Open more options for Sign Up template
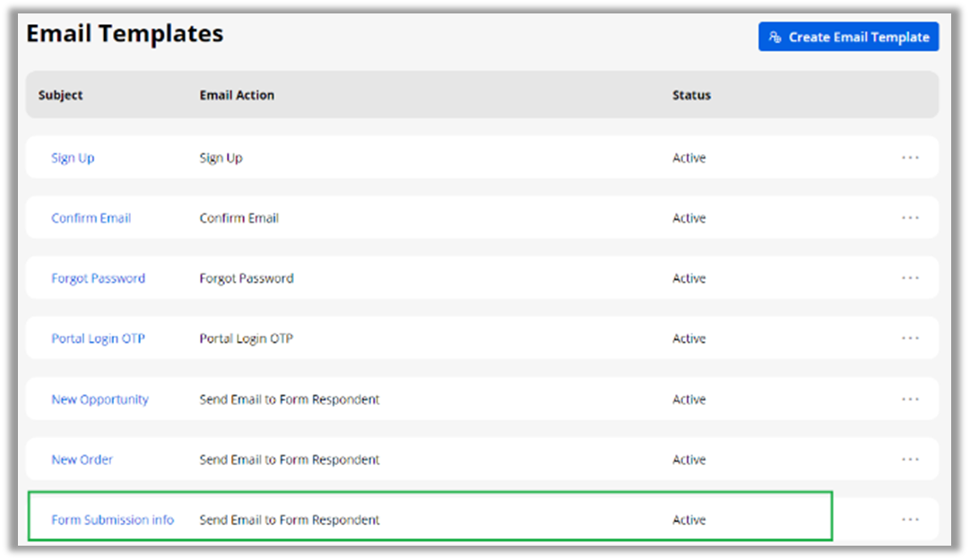This screenshot has width=970, height=560. click(910, 158)
